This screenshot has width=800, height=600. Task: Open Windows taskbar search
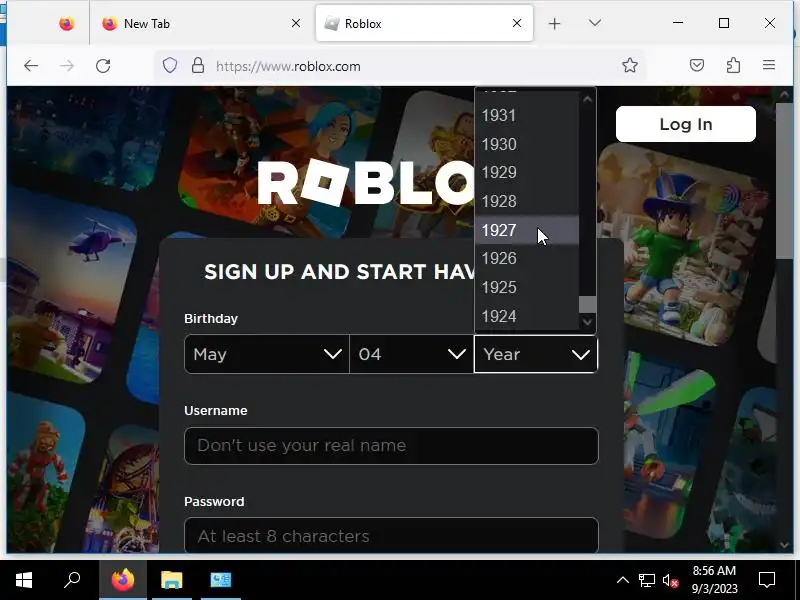[72, 580]
